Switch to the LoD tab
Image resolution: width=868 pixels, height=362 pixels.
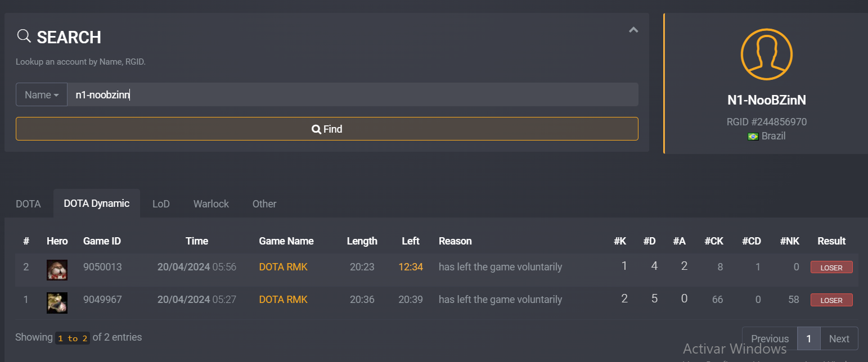point(161,203)
